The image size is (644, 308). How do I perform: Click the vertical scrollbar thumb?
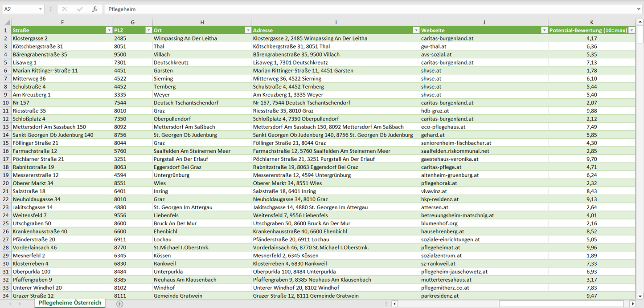pyautogui.click(x=640, y=33)
